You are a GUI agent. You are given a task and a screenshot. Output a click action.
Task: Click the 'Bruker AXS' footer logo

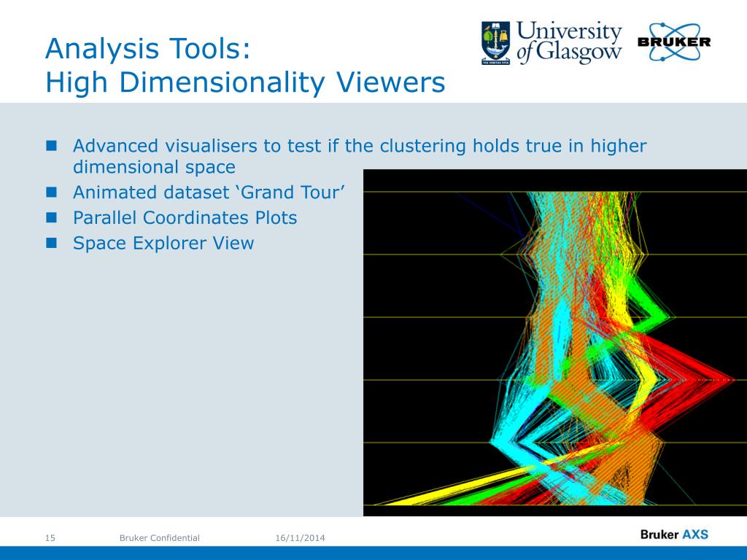pyautogui.click(x=674, y=534)
